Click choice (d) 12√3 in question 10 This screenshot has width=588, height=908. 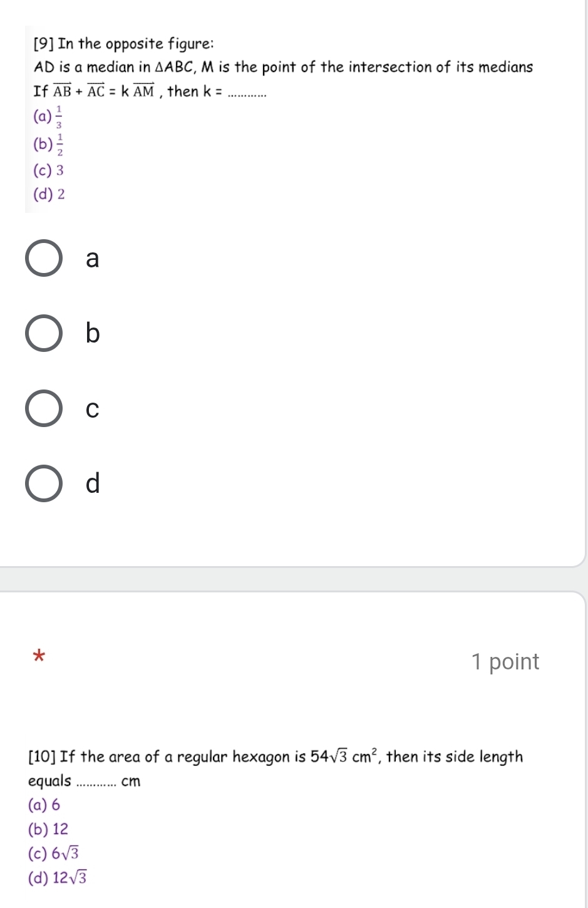pyautogui.click(x=58, y=878)
